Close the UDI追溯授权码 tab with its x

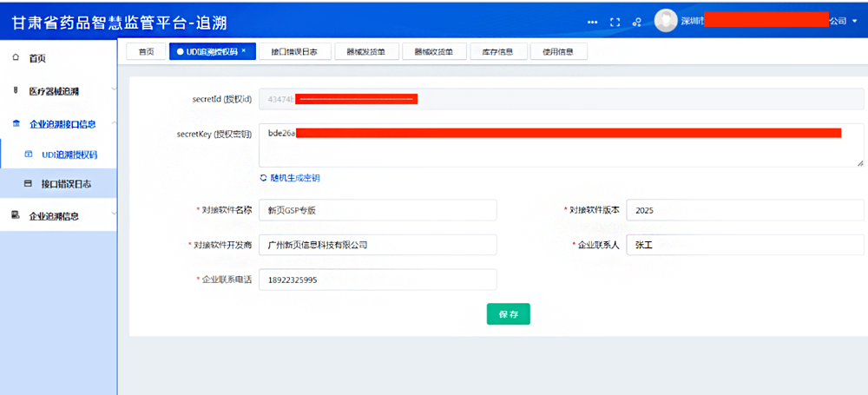click(244, 51)
